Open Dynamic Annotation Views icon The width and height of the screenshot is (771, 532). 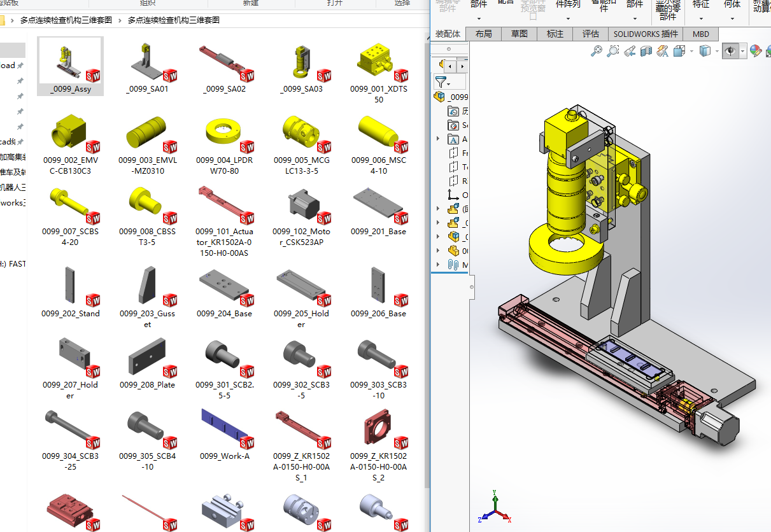tap(663, 52)
